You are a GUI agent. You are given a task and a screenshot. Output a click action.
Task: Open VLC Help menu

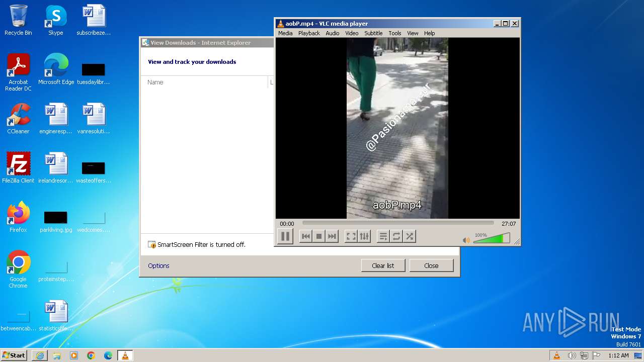click(x=429, y=33)
